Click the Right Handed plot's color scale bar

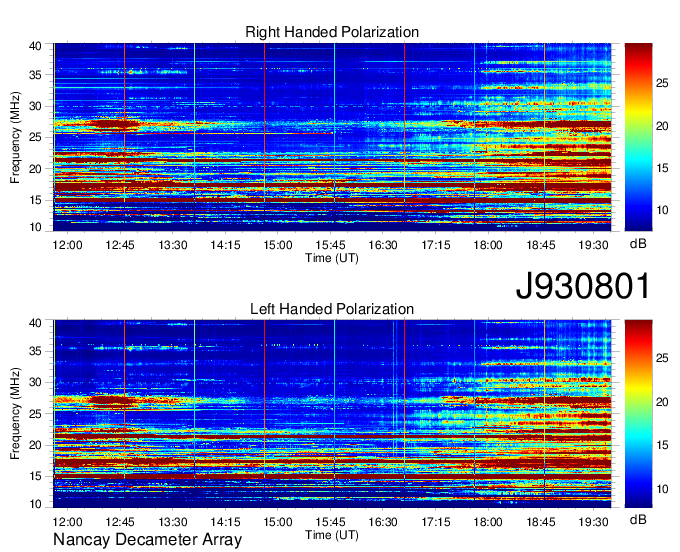pos(638,137)
